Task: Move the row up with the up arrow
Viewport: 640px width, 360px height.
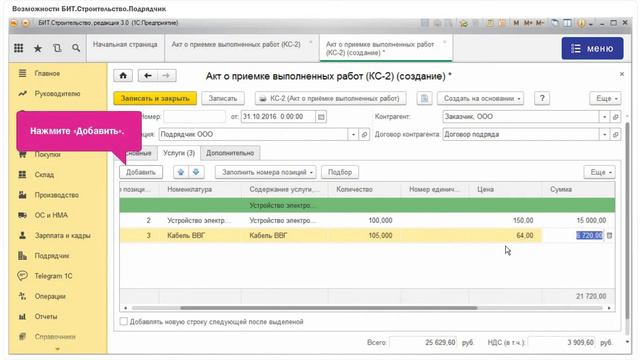Action: tap(181, 172)
